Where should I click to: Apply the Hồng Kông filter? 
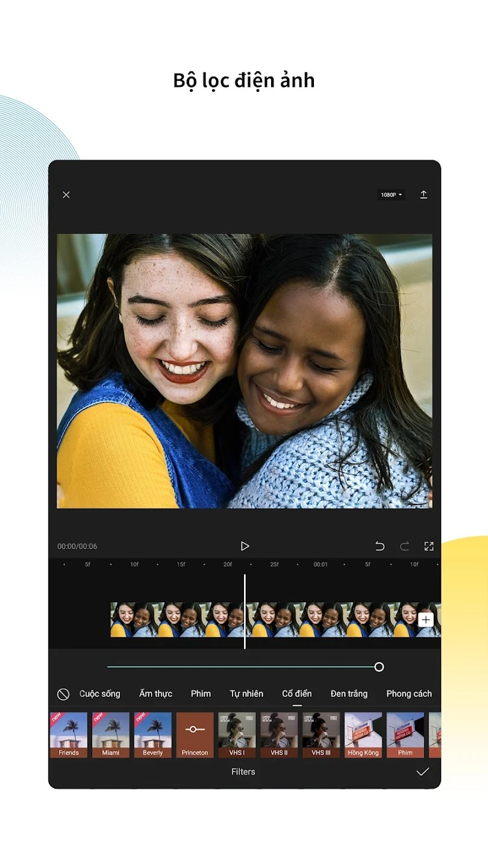[x=363, y=735]
